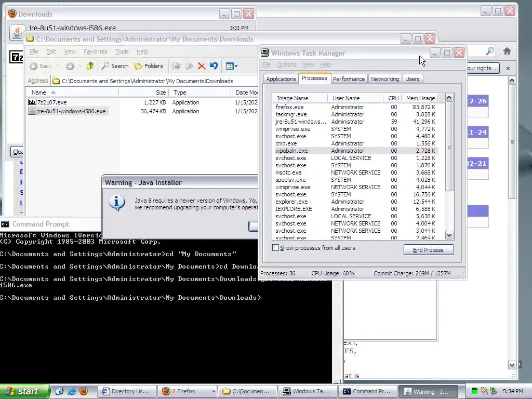This screenshot has height=399, width=532.
Task: Click the red Delete icon in Explorer
Action: pos(202,66)
